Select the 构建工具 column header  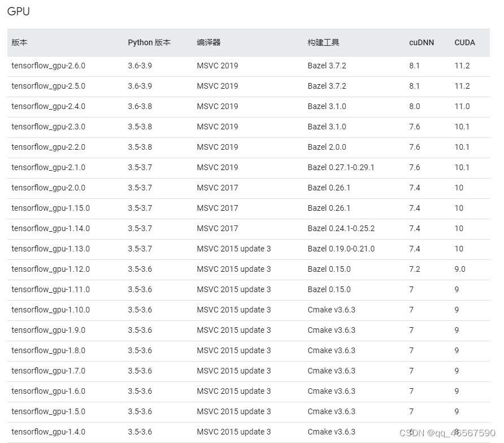pos(323,42)
